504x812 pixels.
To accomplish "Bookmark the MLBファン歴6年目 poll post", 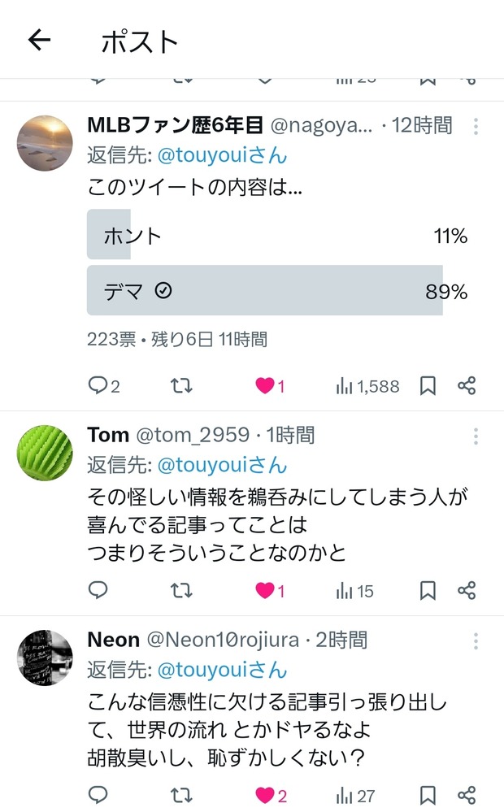I will pos(428,386).
